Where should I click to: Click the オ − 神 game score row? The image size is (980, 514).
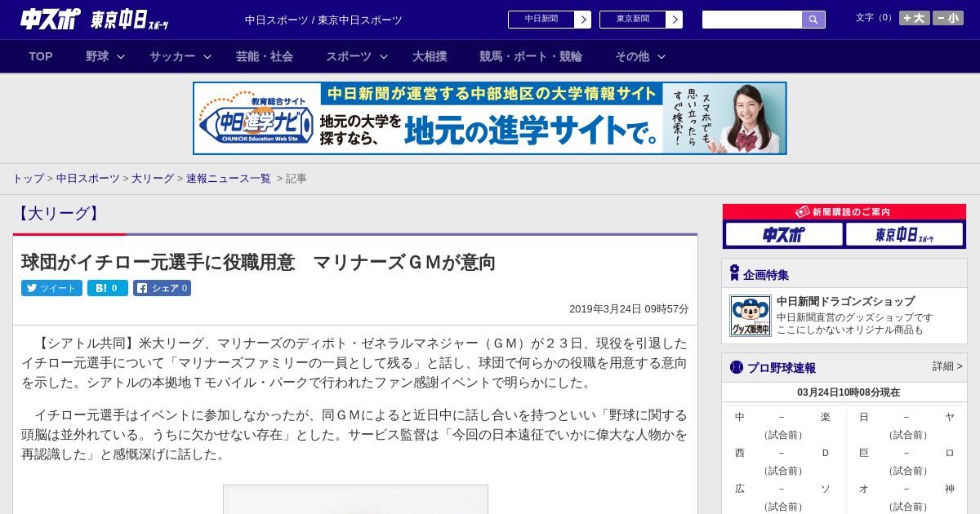pyautogui.click(x=906, y=489)
